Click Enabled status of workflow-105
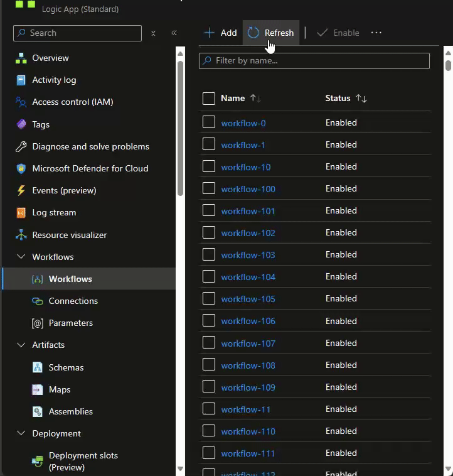This screenshot has width=453, height=476. [x=341, y=299]
